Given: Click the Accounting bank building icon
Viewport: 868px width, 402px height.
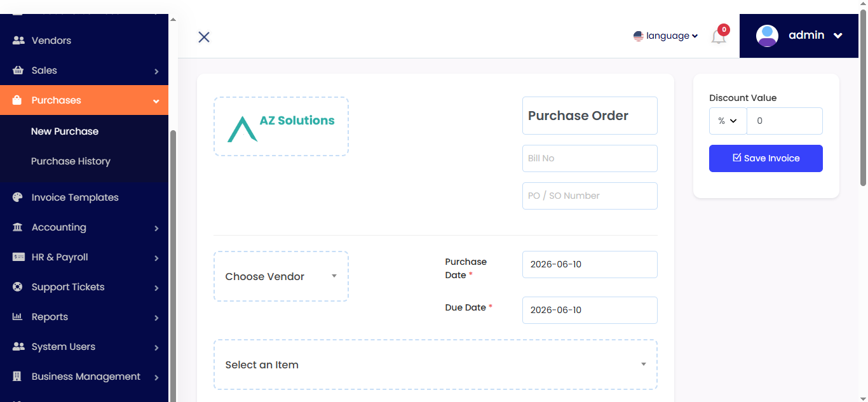Looking at the screenshot, I should coord(18,227).
